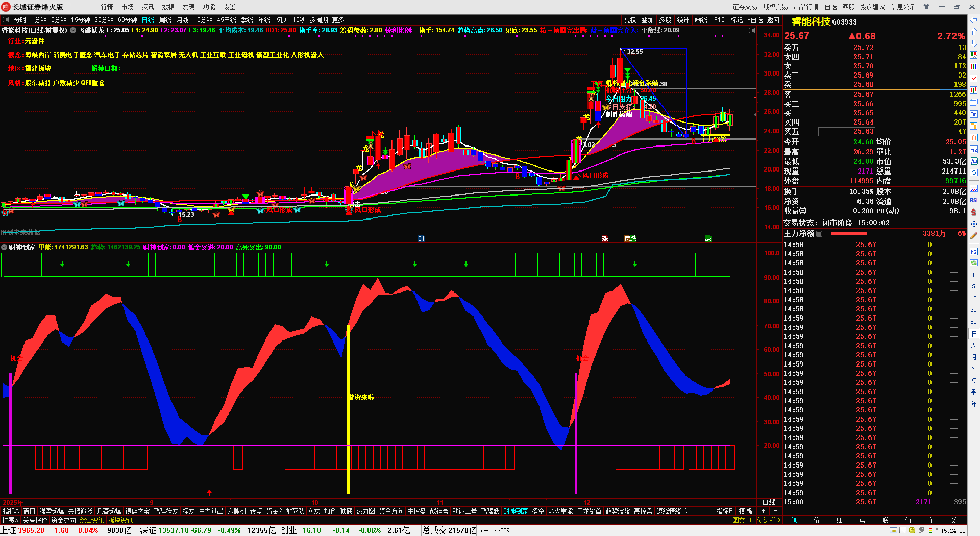The image size is (980, 536).
Task: Select the blue four-way move arrows icon
Action: click(974, 224)
